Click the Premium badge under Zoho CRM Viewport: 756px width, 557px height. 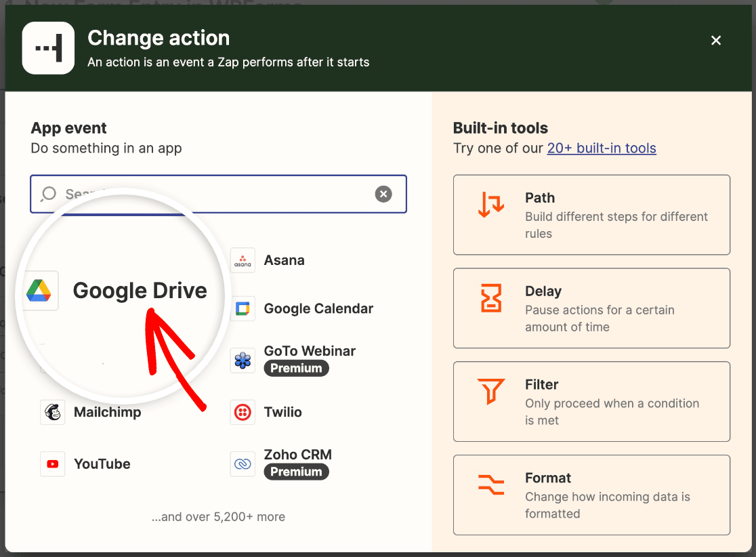pos(296,472)
